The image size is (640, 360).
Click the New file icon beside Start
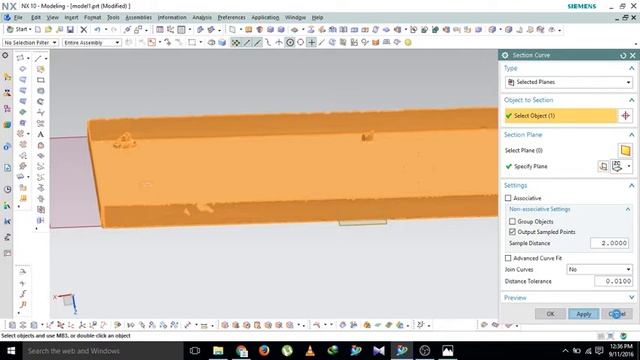point(38,29)
